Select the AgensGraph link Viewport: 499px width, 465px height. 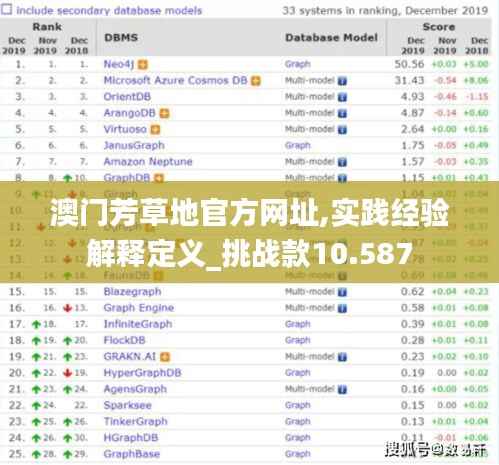135,389
